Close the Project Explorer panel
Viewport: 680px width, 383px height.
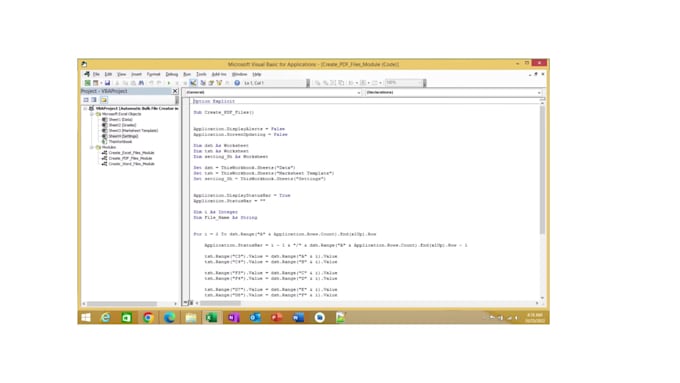[175, 91]
